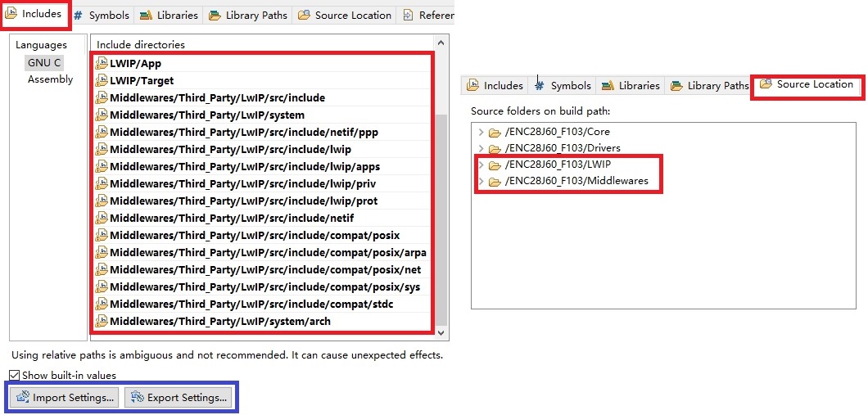Open Libraries tab in left panel

(169, 16)
